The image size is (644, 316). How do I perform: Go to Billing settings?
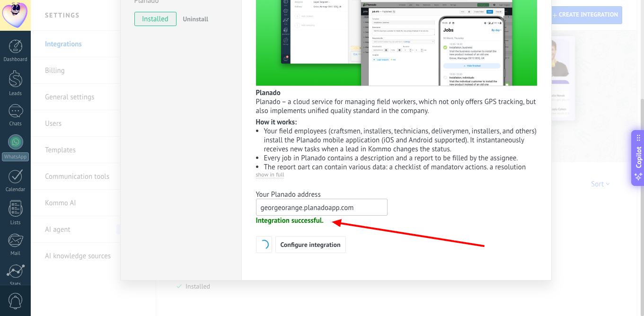(55, 70)
